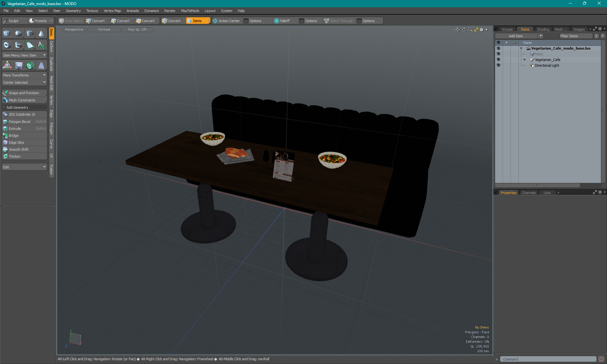Screen dimensions: 607x364
Task: Open the Edit mode dropdown
Action: [x=24, y=167]
